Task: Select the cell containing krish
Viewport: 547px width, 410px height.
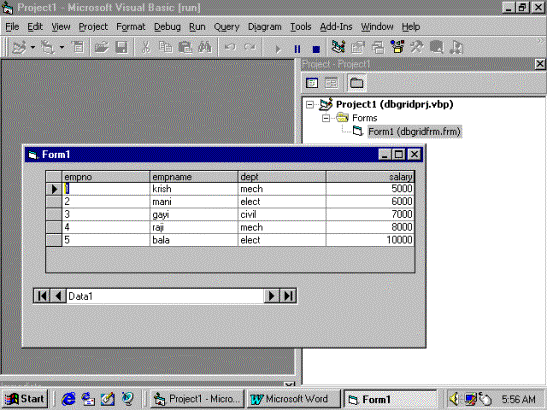Action: 194,189
